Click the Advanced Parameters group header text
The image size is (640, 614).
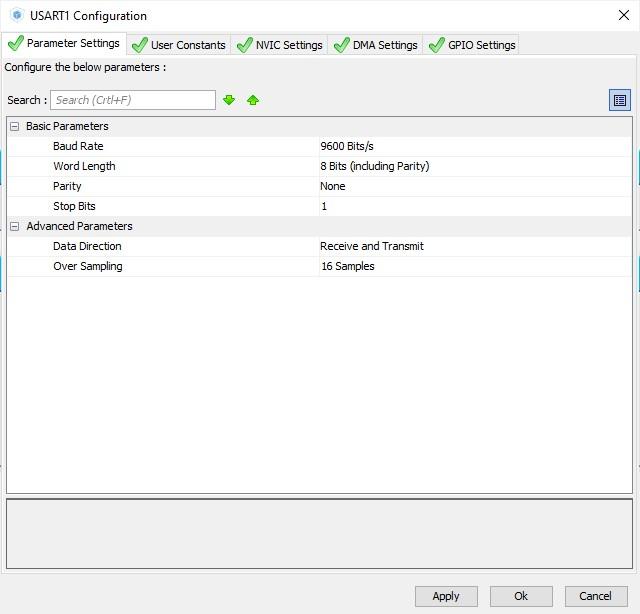(80, 226)
